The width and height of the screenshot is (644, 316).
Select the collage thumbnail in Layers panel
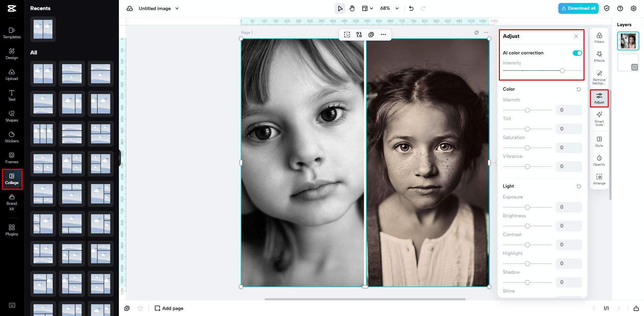(628, 41)
